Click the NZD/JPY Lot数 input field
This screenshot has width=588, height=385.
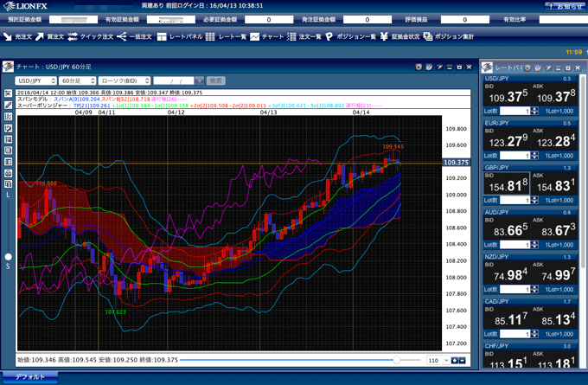[x=515, y=290]
